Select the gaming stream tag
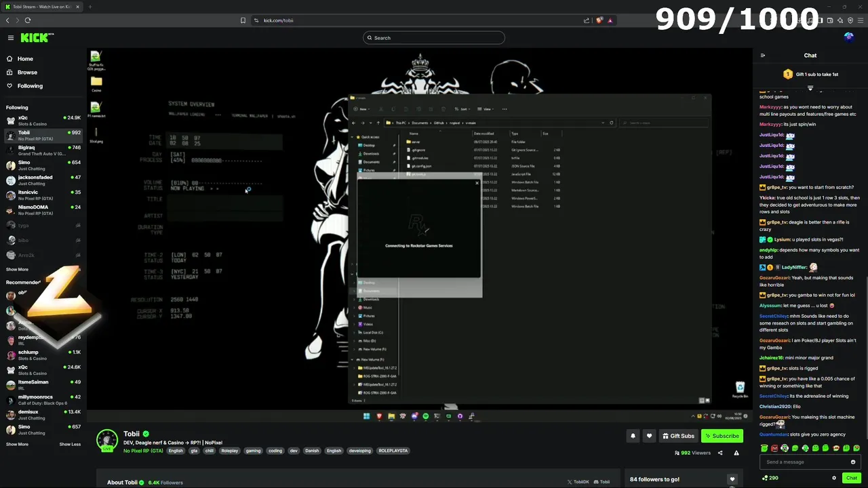Image resolution: width=868 pixels, height=488 pixels. click(253, 451)
